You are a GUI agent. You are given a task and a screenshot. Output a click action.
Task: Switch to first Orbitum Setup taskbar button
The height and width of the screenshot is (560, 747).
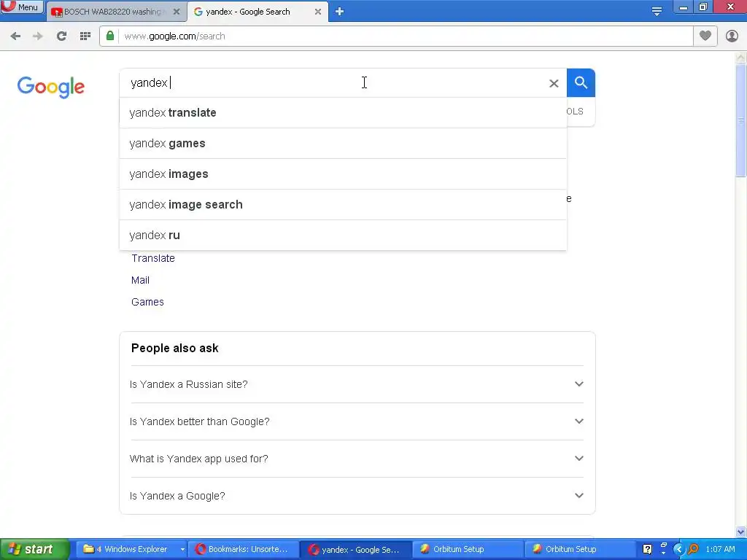[x=468, y=550]
